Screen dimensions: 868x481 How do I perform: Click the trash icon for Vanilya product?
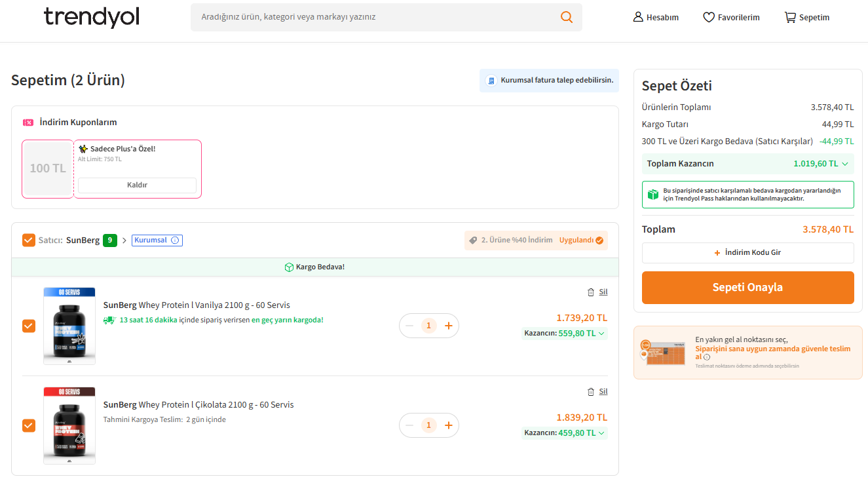pyautogui.click(x=591, y=292)
